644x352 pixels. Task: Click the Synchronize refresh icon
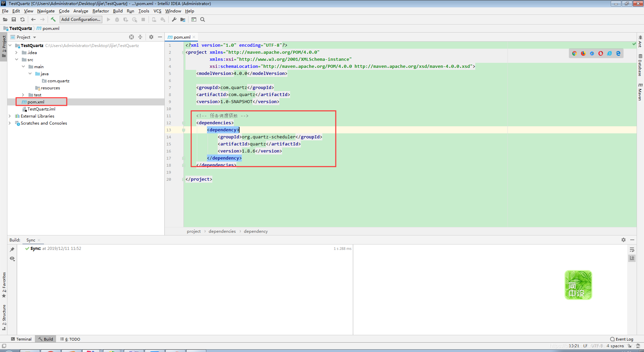tap(22, 19)
